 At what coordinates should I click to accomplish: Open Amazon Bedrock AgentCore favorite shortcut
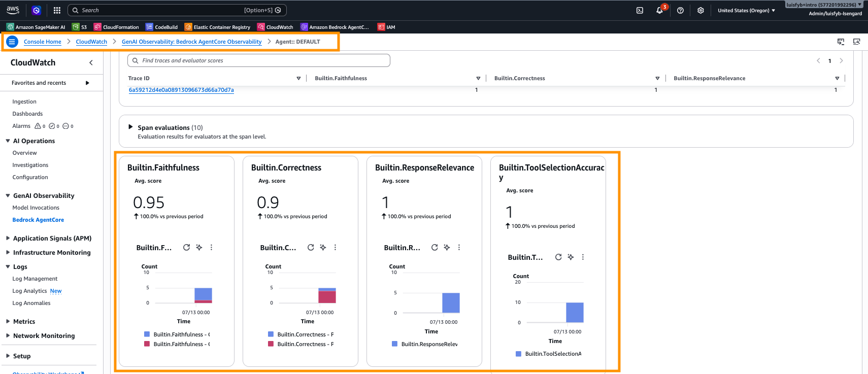(x=335, y=27)
